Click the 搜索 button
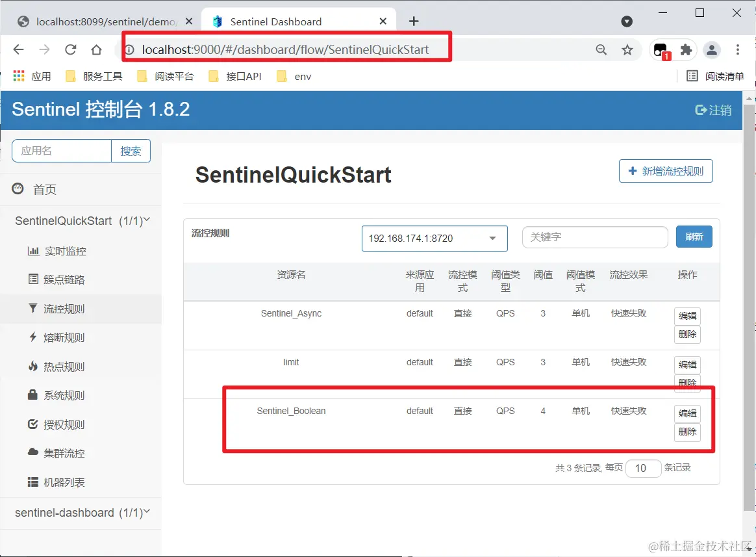756x557 pixels. pos(131,151)
